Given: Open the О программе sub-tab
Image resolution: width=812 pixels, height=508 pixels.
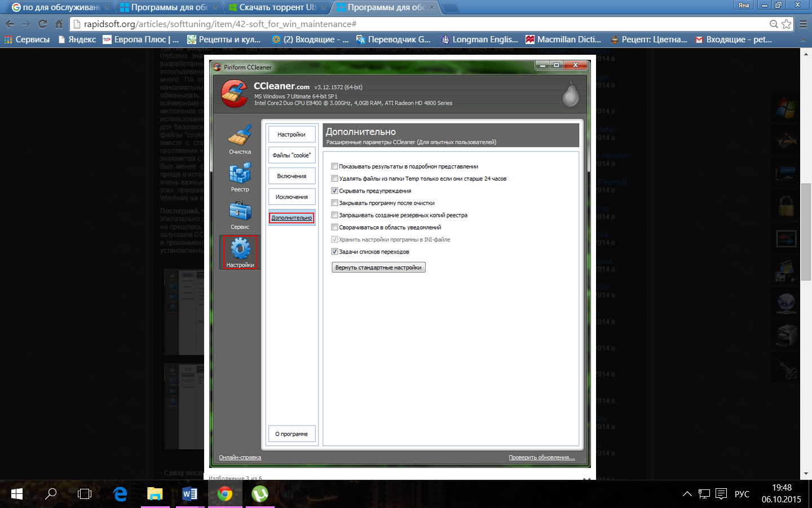Looking at the screenshot, I should (292, 434).
